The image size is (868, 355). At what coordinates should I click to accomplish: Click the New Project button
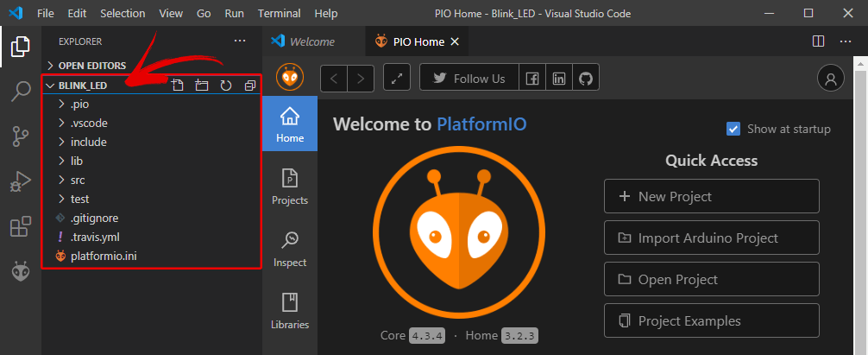pos(711,196)
